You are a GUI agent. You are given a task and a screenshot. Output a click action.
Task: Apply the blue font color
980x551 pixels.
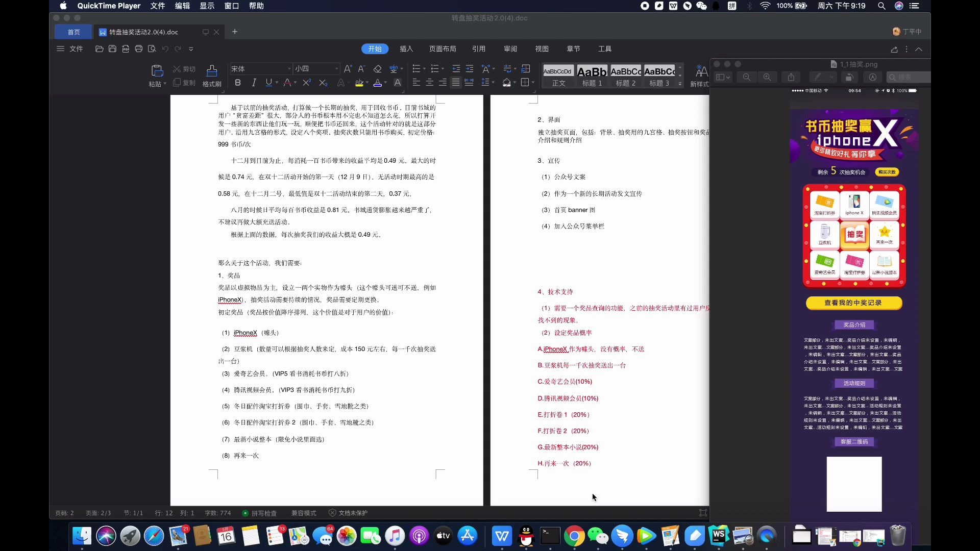[378, 83]
